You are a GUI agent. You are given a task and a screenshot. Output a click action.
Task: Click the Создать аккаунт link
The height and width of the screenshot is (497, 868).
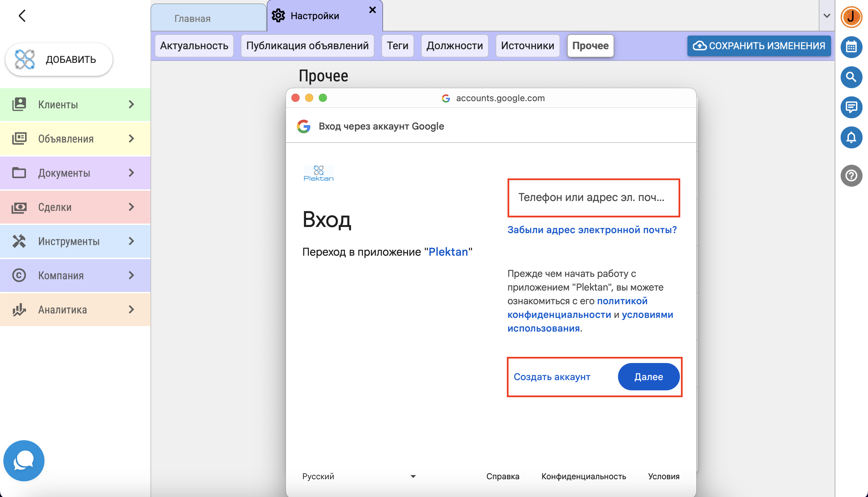(x=552, y=377)
